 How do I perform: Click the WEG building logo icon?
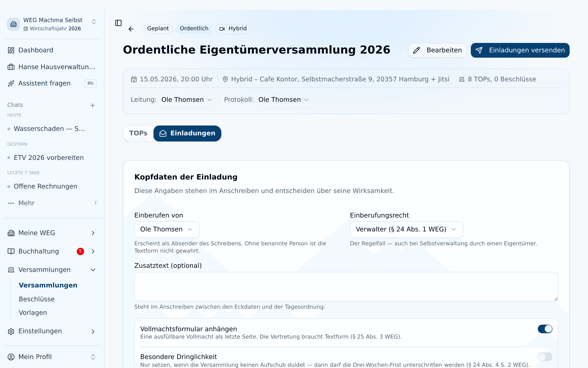coord(13,24)
